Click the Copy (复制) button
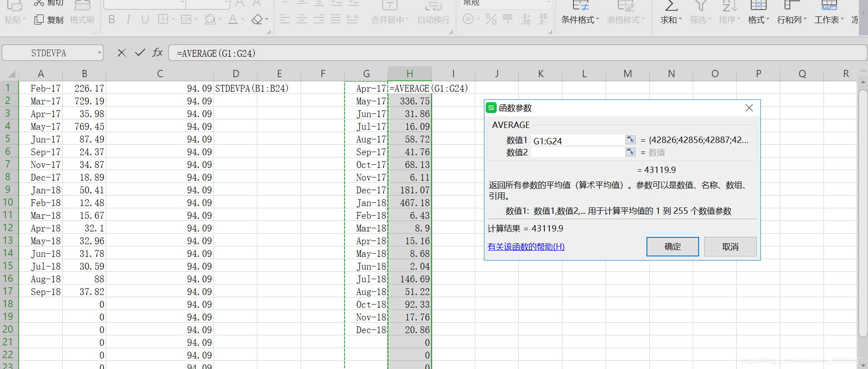This screenshot has width=868, height=369. (49, 20)
